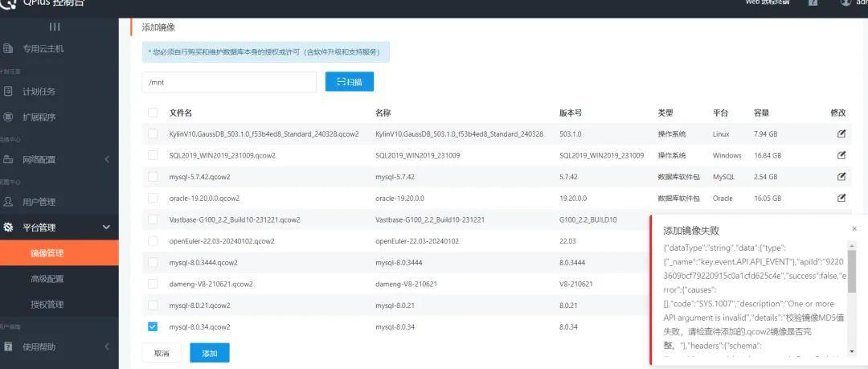Click the 使用帮助 question icon
Viewport: 868px width, 369px height.
tap(8, 346)
